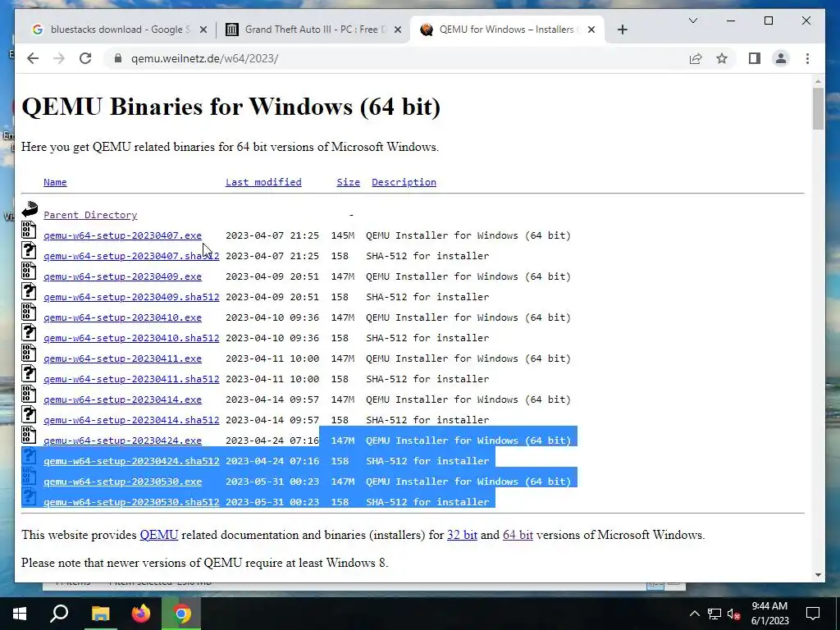Reload the QEMU page

tap(85, 58)
